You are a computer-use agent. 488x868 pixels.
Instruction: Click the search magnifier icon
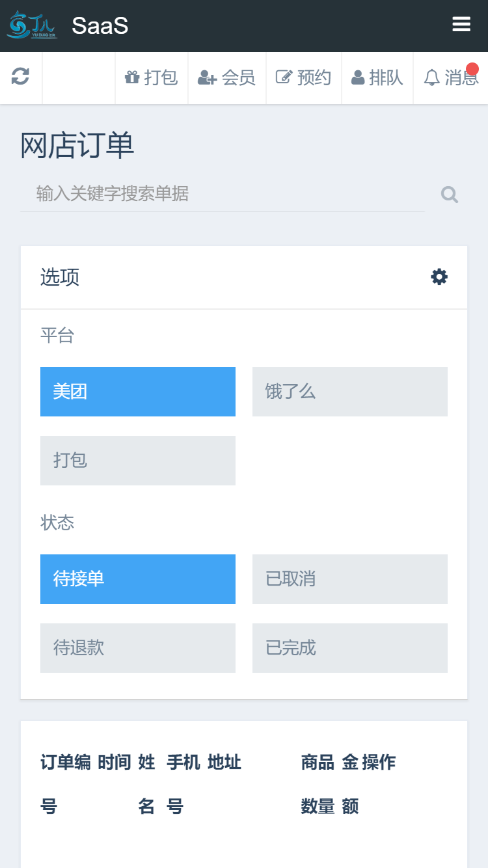[x=449, y=195]
